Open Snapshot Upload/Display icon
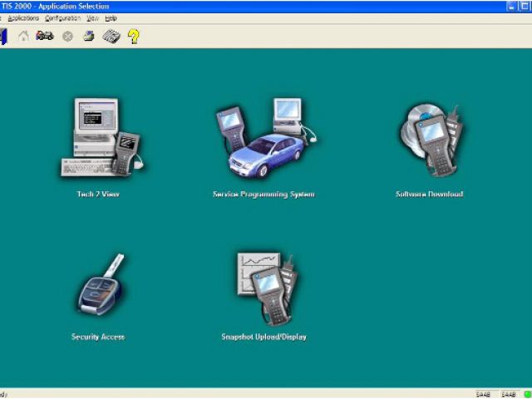The width and height of the screenshot is (532, 399). (265, 287)
